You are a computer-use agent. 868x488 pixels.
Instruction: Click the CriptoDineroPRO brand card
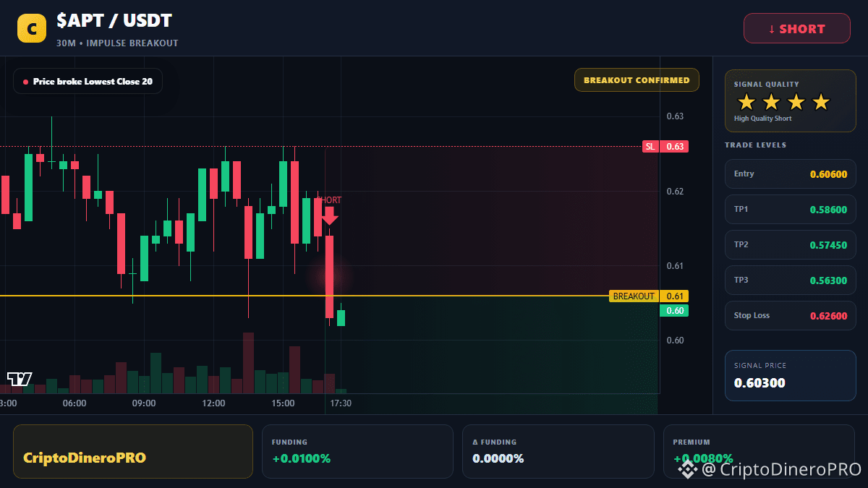coord(133,451)
